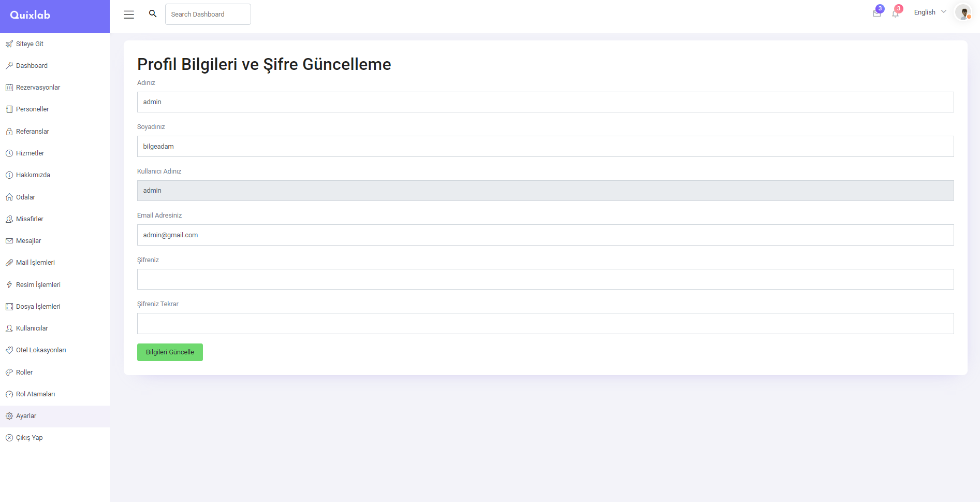Open Kullanıcılar menu item
Screen dimensions: 980x502
(x=32, y=328)
